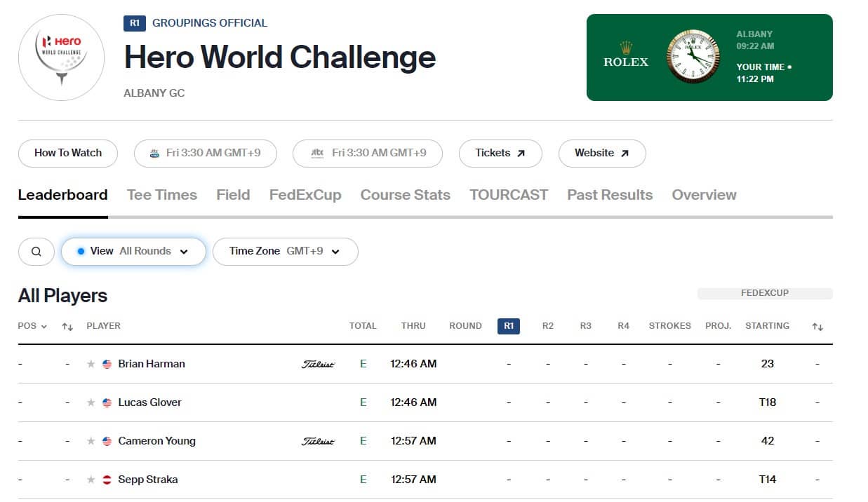This screenshot has width=868, height=502.
Task: Open the Course Stats tab
Action: coord(406,195)
